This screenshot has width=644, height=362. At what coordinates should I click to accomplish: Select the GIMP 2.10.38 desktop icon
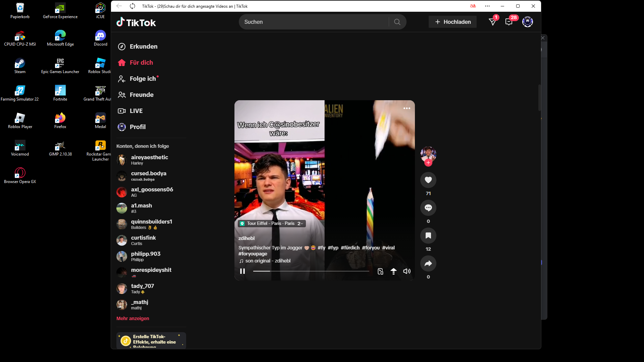pyautogui.click(x=60, y=148)
